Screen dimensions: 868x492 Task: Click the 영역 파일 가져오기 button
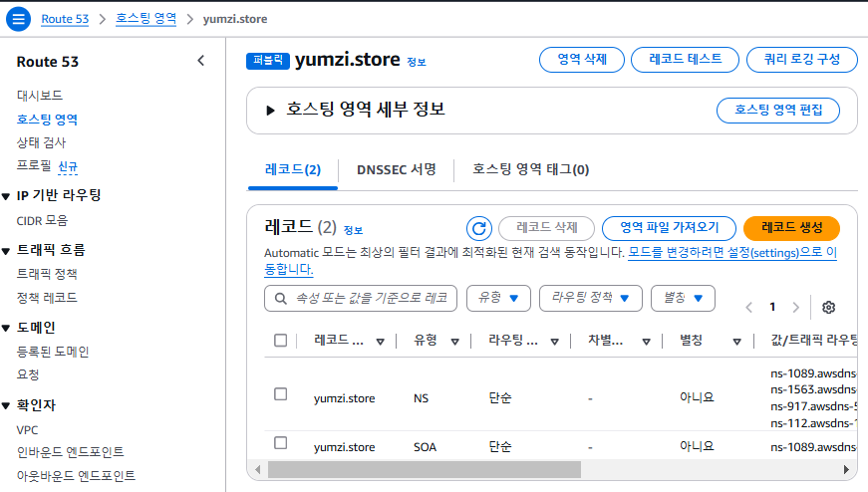point(669,227)
